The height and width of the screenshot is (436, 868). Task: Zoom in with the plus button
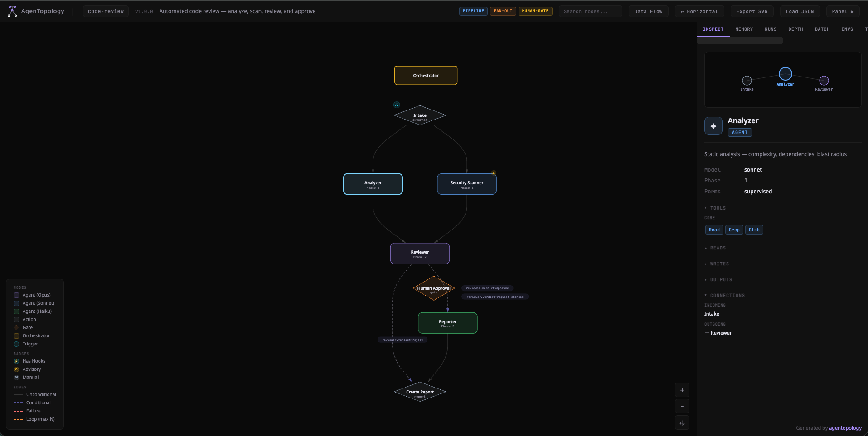pos(682,390)
